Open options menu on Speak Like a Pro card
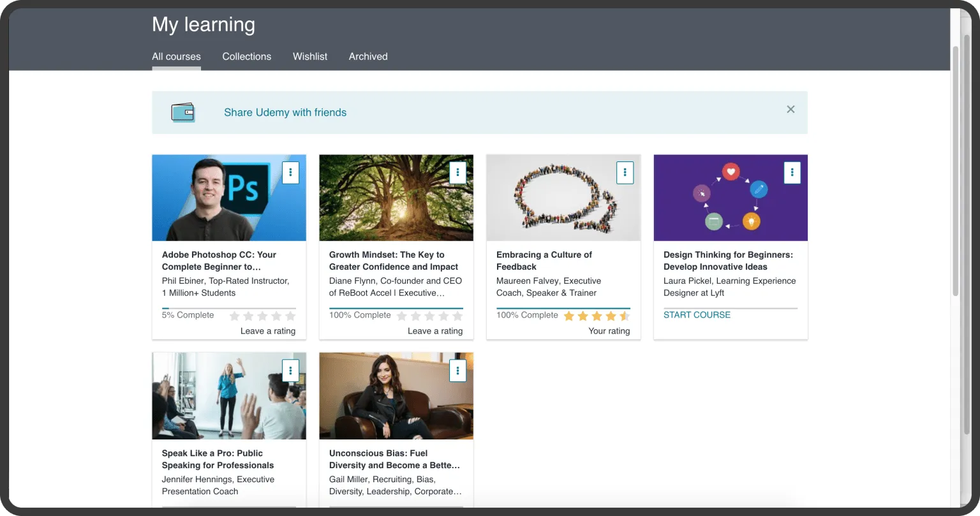980x516 pixels. (290, 371)
